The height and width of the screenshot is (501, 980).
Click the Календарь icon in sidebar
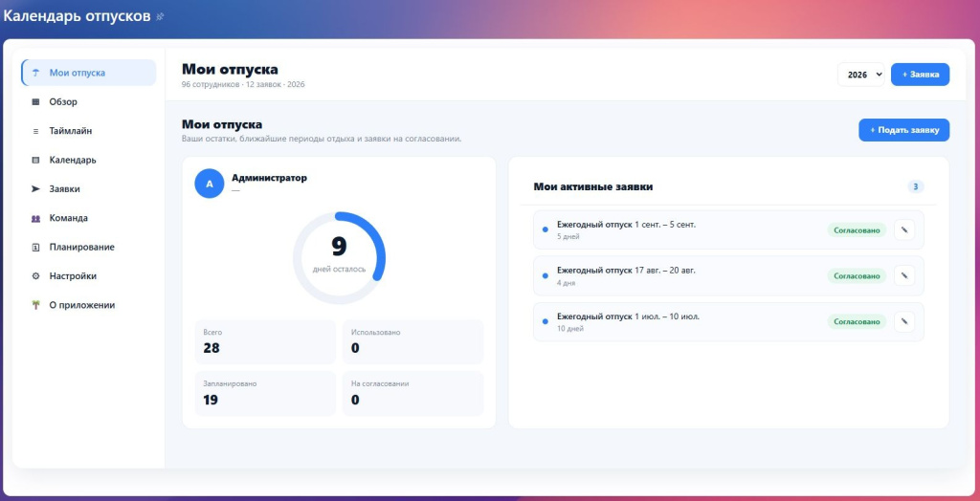(35, 160)
